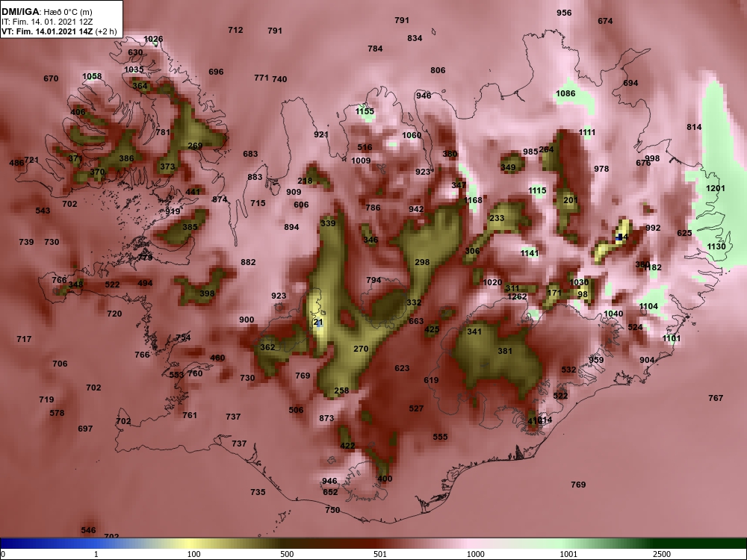This screenshot has height=560, width=747.
Task: Click the 341 label
Action: (x=474, y=332)
